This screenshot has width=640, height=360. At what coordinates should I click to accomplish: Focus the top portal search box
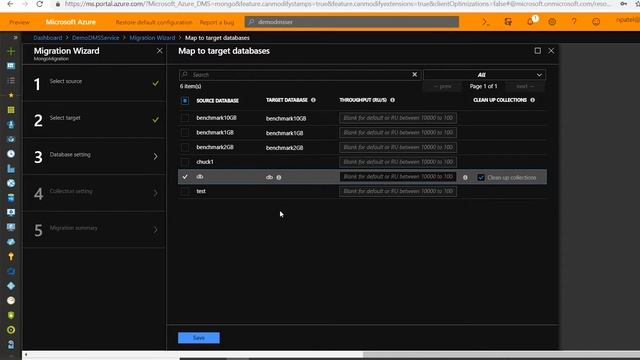coord(352,22)
